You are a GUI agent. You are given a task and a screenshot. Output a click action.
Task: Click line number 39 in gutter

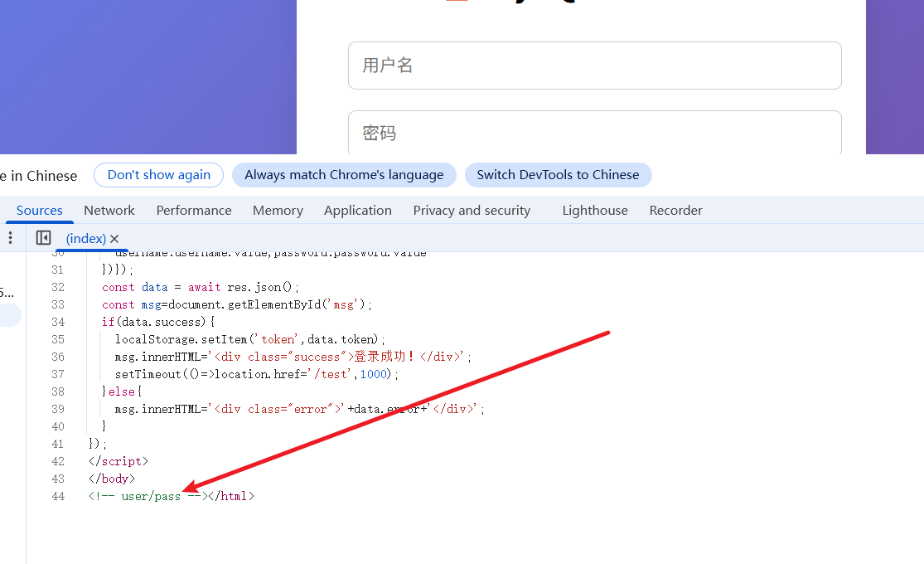58,410
